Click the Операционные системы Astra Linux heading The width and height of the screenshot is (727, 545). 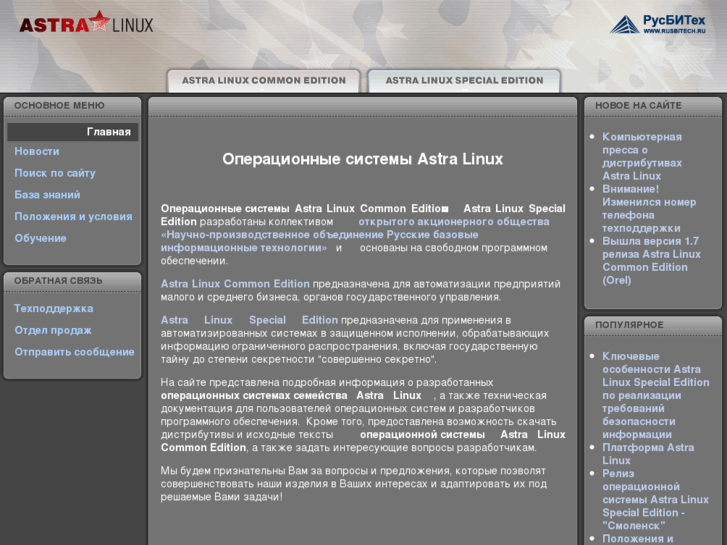(363, 159)
